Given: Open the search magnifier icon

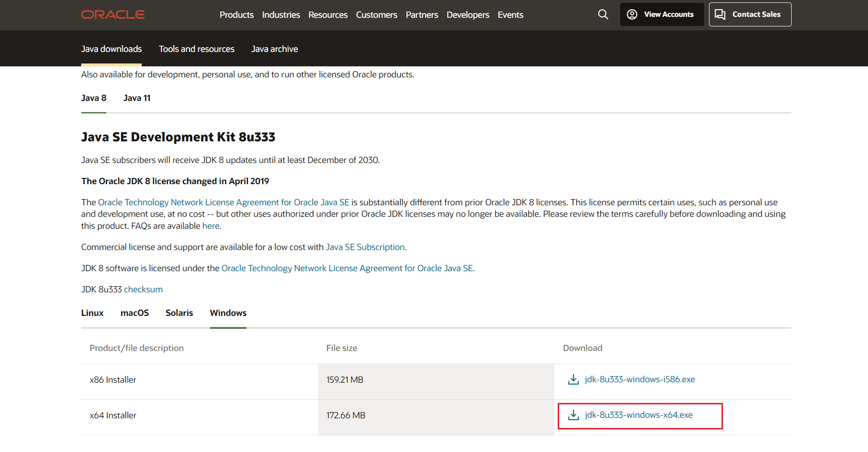Looking at the screenshot, I should [x=603, y=14].
